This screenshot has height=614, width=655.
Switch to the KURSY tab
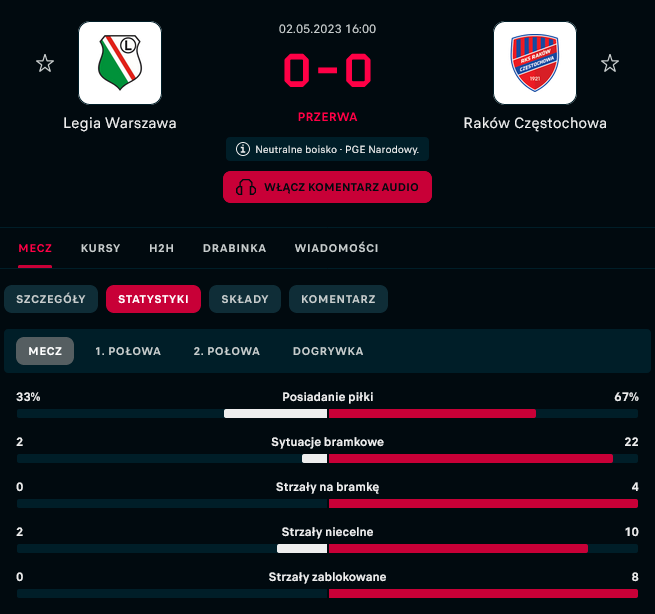[100, 248]
